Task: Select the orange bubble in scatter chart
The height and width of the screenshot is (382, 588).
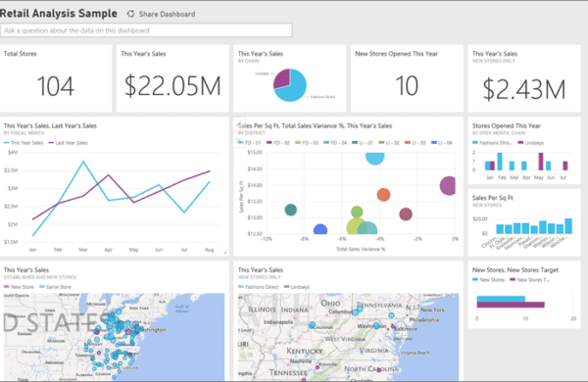Action: [x=383, y=195]
